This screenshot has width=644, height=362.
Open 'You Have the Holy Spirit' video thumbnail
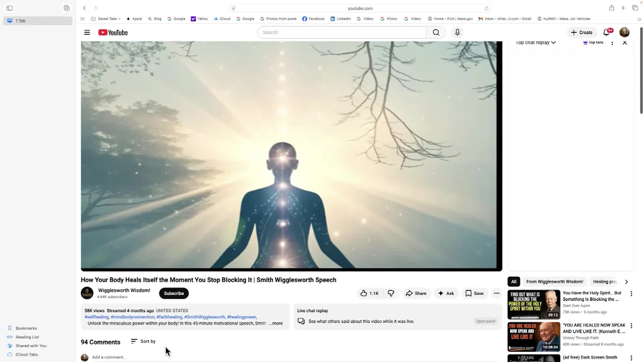click(x=534, y=304)
